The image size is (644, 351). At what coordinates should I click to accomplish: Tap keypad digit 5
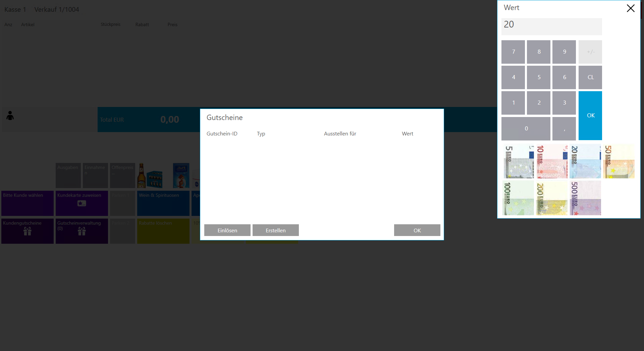[539, 77]
